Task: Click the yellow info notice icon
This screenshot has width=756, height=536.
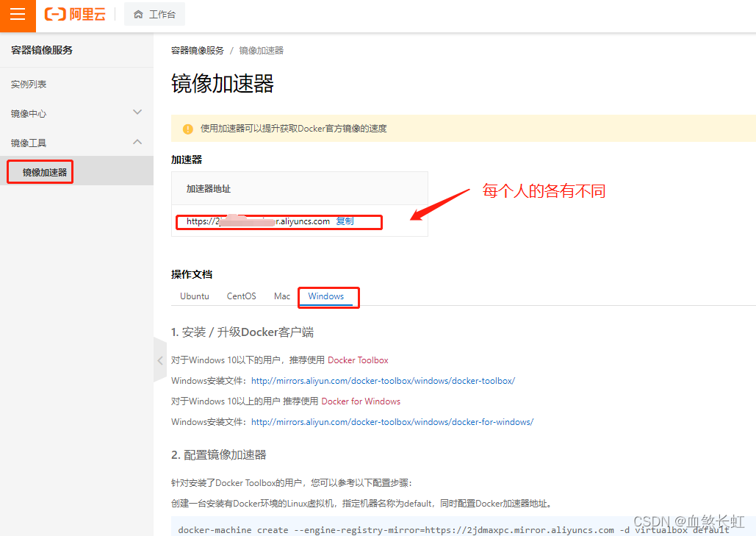Action: point(187,129)
